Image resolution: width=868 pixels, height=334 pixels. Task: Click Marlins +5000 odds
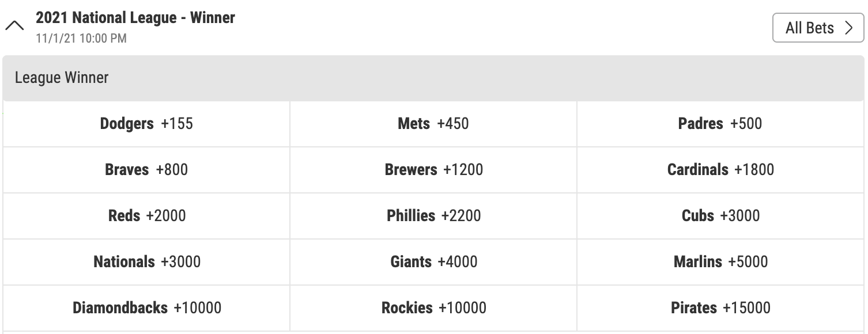720,262
